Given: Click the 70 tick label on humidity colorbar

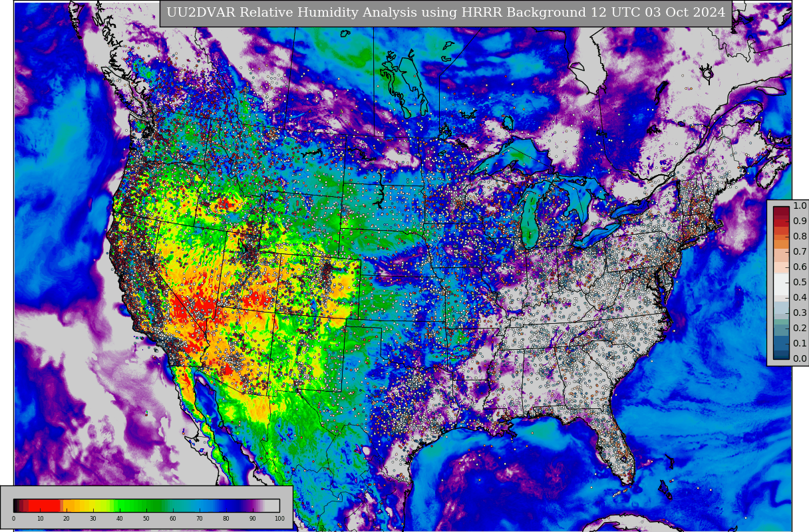Looking at the screenshot, I should [200, 519].
